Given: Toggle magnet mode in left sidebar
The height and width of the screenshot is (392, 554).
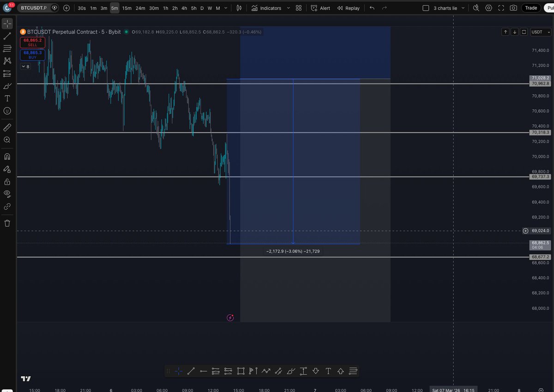Looking at the screenshot, I should 7,156.
